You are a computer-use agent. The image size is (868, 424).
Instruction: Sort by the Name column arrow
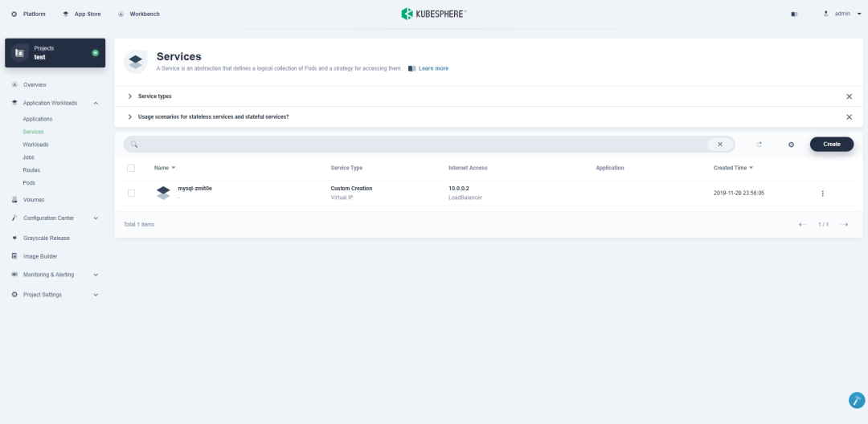point(174,168)
